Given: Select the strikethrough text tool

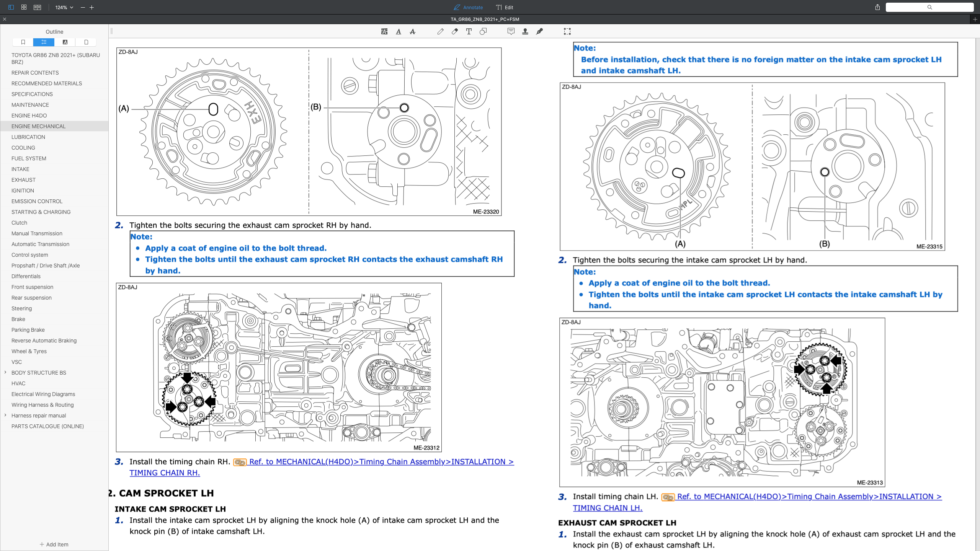Looking at the screenshot, I should point(412,32).
